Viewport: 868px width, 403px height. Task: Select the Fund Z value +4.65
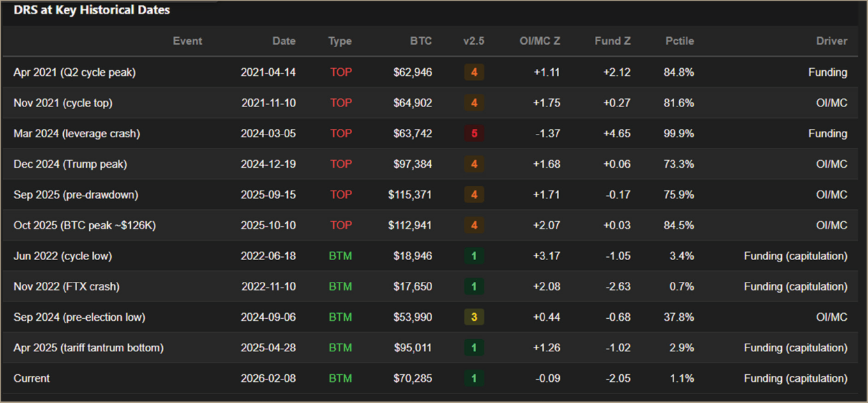click(617, 133)
